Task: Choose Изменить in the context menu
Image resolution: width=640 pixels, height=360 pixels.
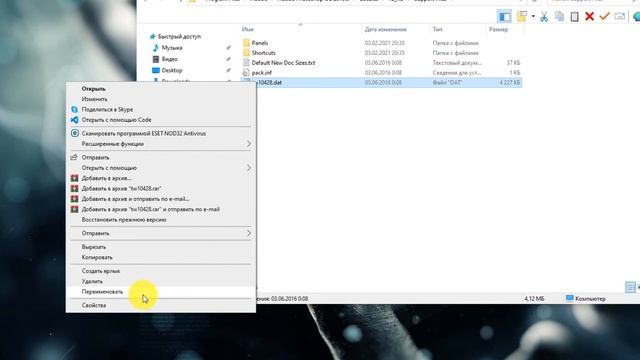Action: (x=161, y=99)
